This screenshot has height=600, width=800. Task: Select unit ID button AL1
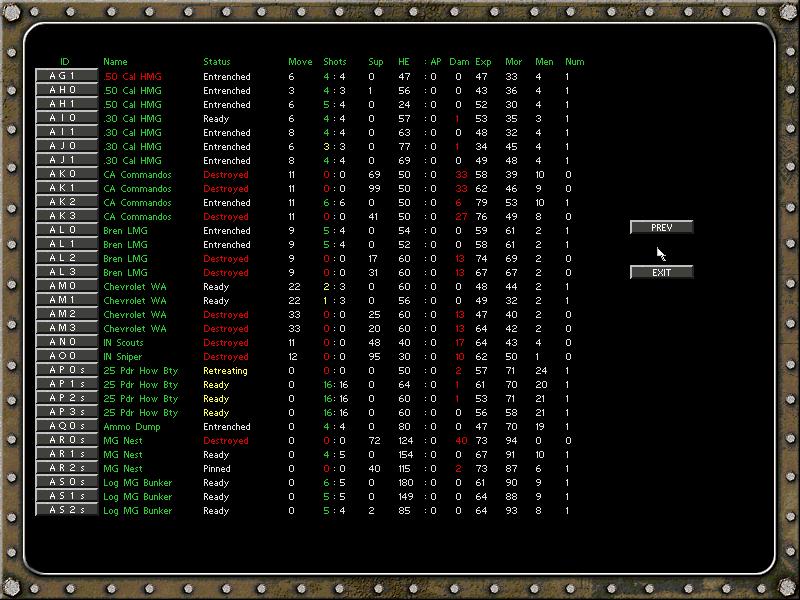click(x=67, y=244)
